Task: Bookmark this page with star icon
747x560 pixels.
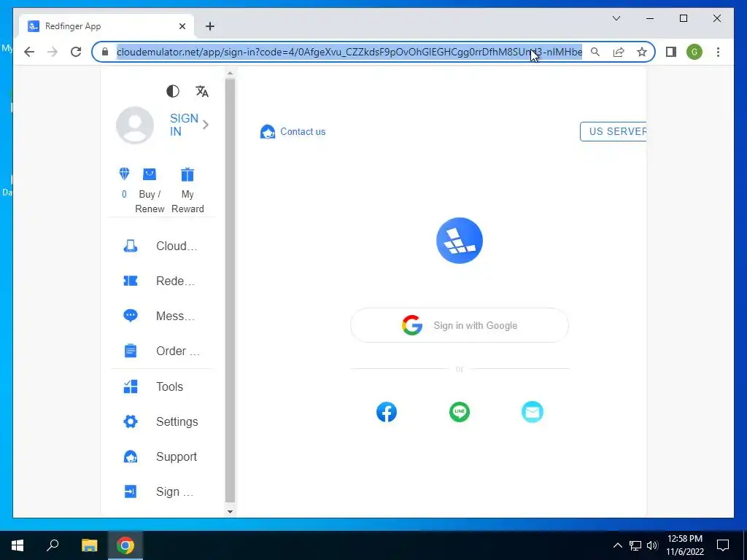Action: pyautogui.click(x=642, y=52)
